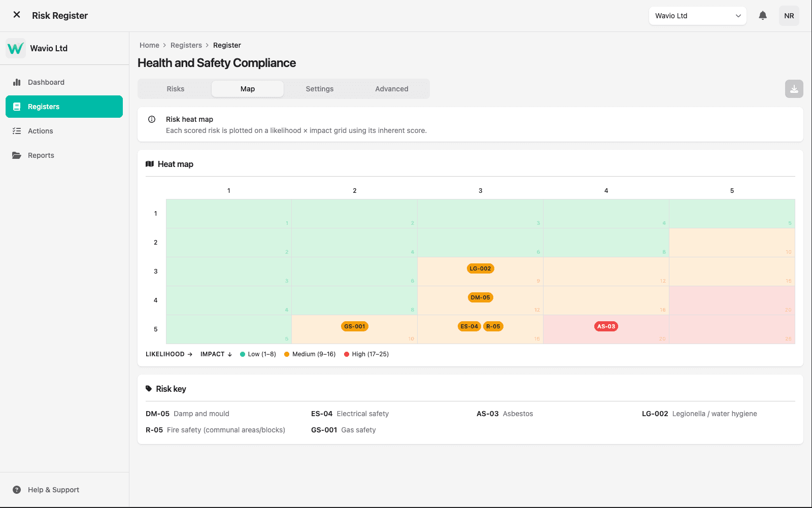This screenshot has height=508, width=812.
Task: Click the Dashboard bar chart icon
Action: point(17,82)
